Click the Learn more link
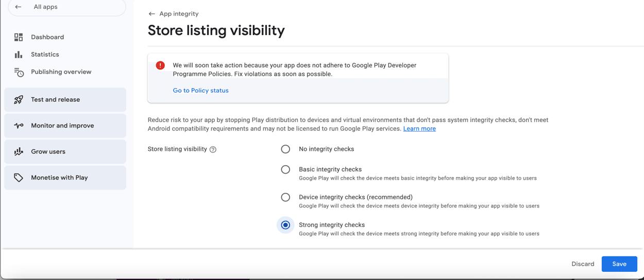The image size is (644, 280). pyautogui.click(x=419, y=129)
